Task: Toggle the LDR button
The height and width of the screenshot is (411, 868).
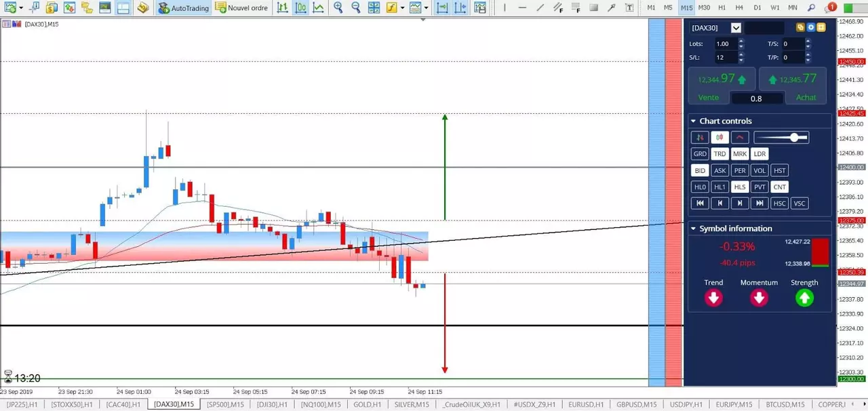Action: pos(759,154)
